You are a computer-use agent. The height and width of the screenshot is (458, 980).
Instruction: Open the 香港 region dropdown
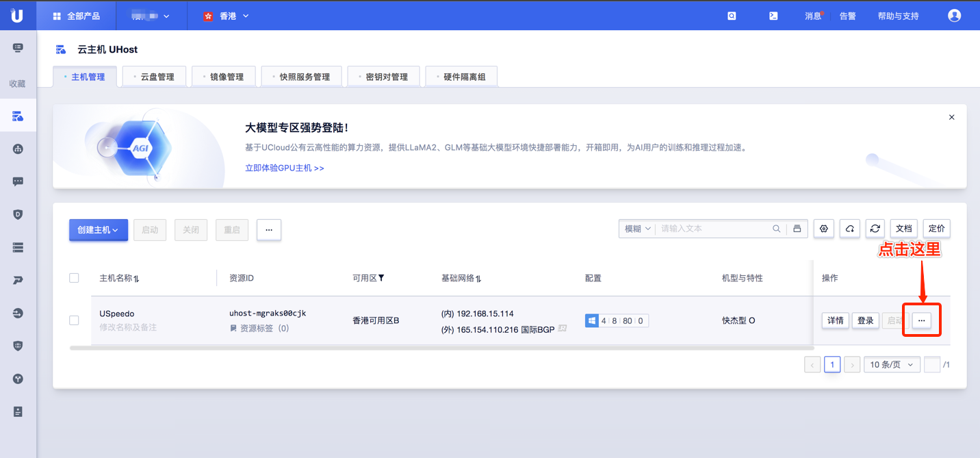click(227, 16)
